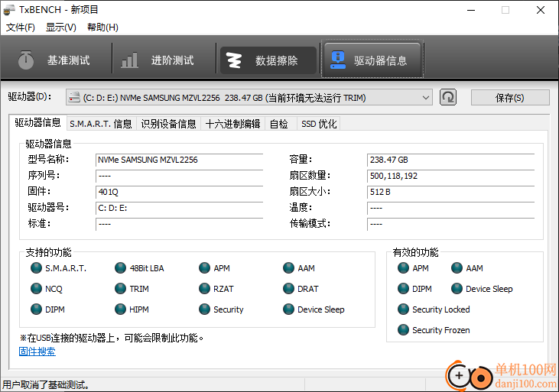The height and width of the screenshot is (392, 559).
Task: Click the bar chart icon for 进阶测试
Action: coord(129,60)
